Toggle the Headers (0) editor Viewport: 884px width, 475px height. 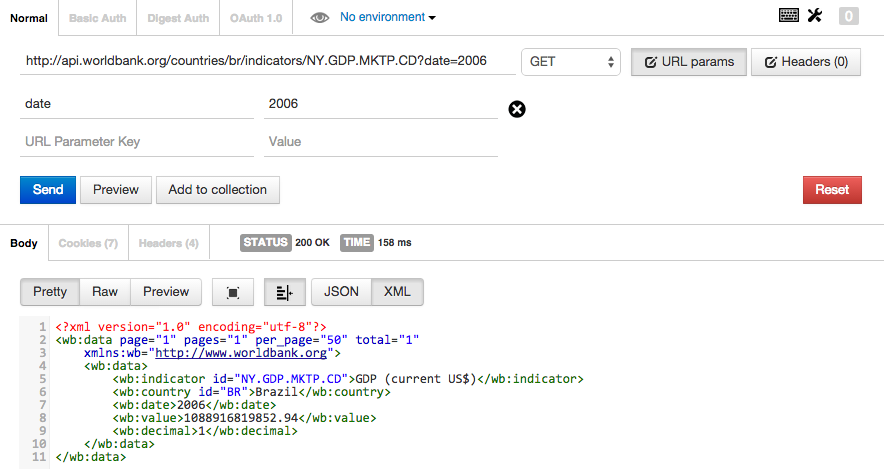point(806,62)
